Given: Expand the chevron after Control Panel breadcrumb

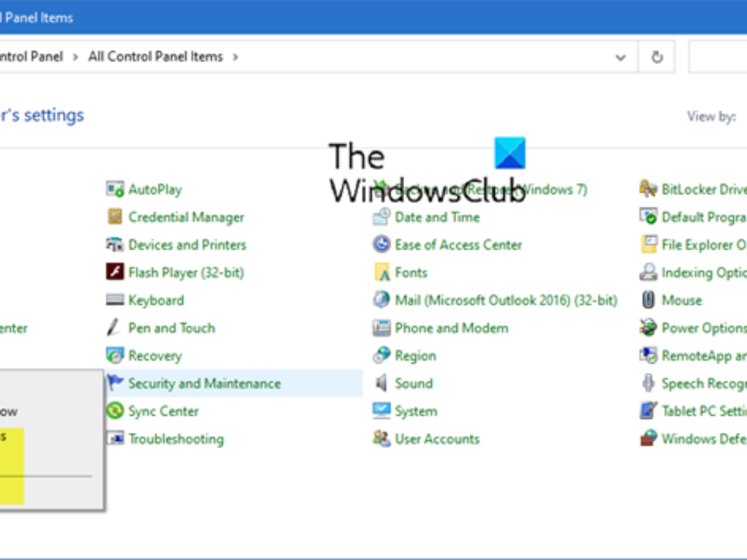Looking at the screenshot, I should click(75, 57).
